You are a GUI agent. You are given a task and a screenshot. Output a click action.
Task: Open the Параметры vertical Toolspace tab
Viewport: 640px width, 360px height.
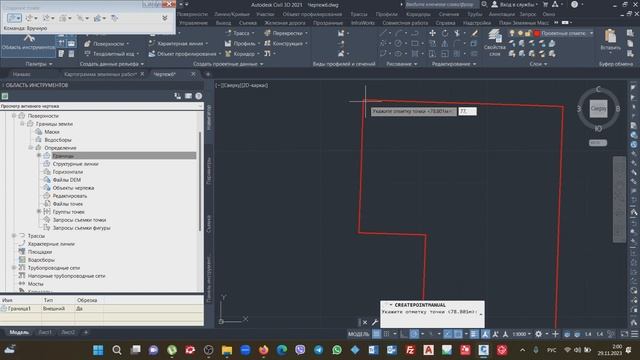tap(209, 171)
